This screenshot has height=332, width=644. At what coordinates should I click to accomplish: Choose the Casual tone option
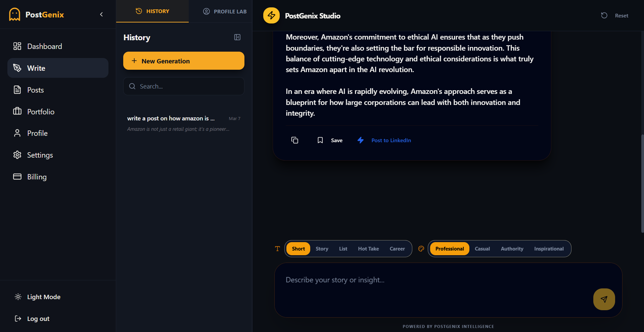[x=482, y=249]
